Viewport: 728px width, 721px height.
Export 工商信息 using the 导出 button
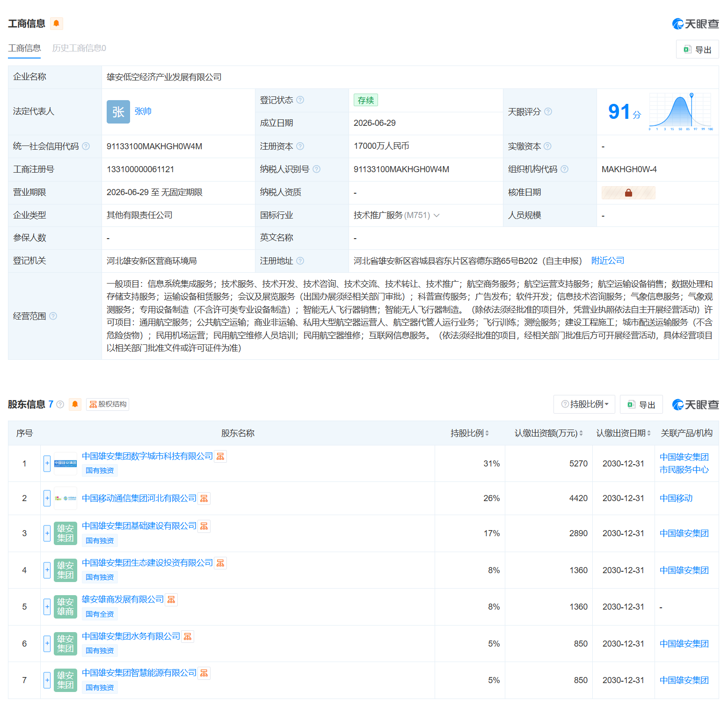pyautogui.click(x=697, y=50)
